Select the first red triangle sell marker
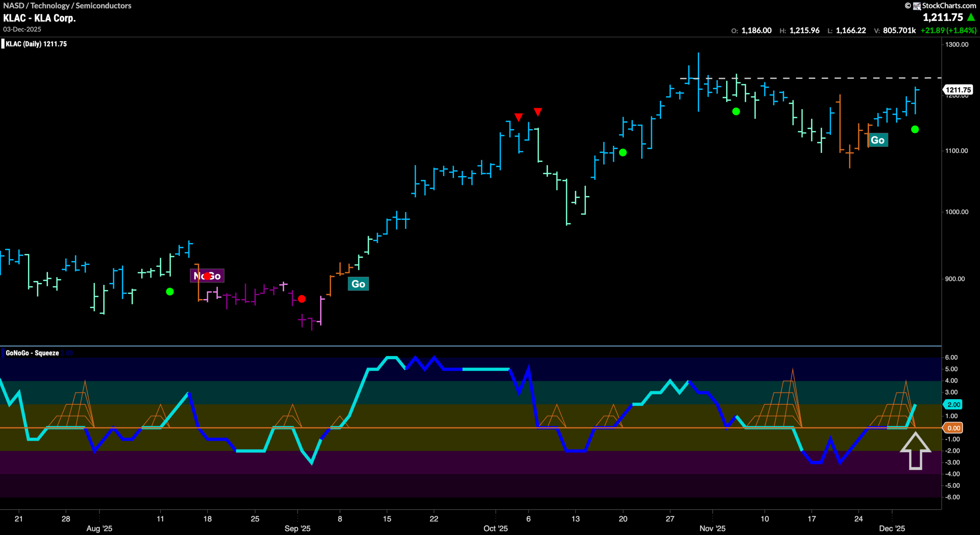The width and height of the screenshot is (980, 535). point(519,116)
